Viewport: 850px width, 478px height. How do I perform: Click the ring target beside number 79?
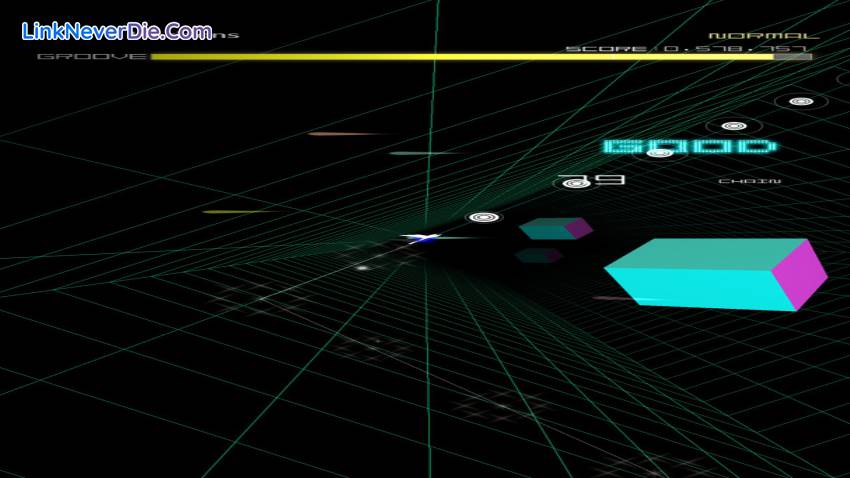pyautogui.click(x=574, y=183)
